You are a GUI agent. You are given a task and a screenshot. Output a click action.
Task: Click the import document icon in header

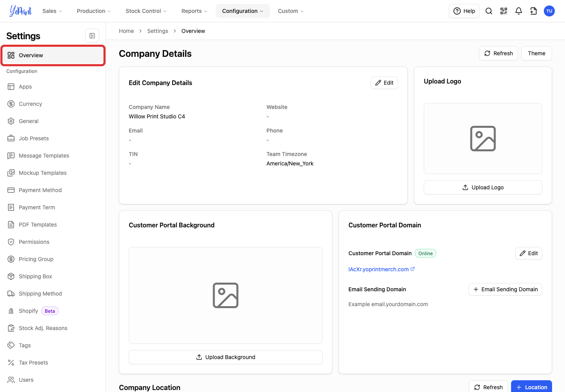pos(534,11)
